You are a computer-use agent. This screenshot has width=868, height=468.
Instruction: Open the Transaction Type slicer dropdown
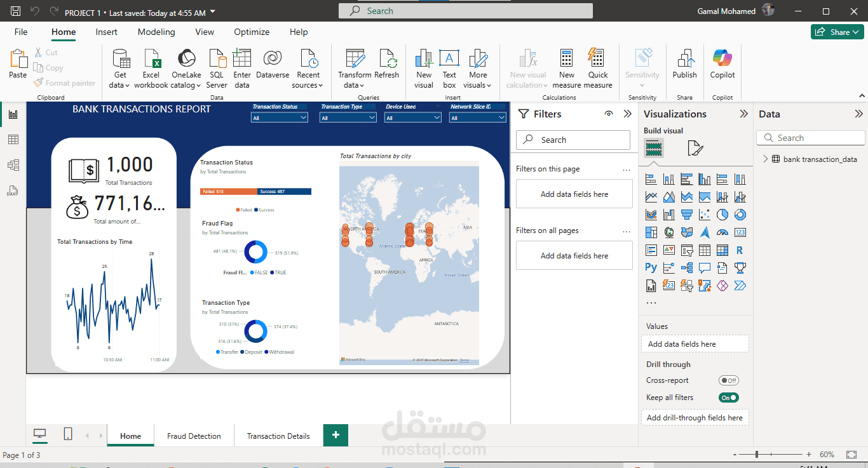pos(349,118)
